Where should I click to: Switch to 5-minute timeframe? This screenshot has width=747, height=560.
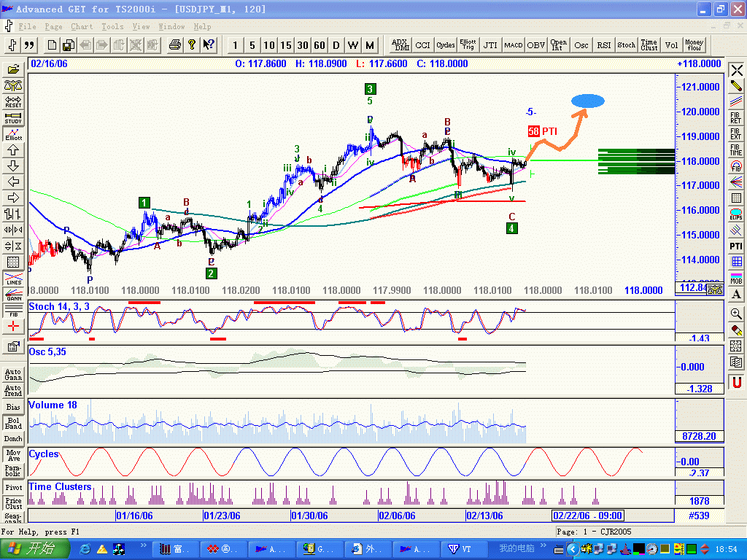pos(252,45)
